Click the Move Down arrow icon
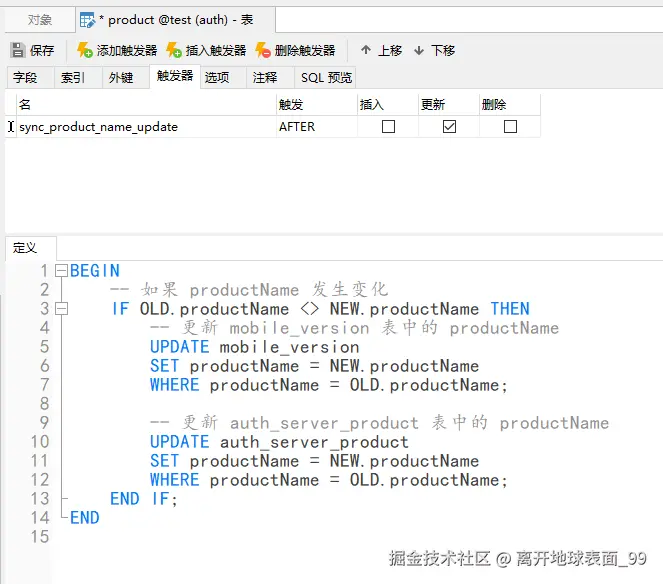 [419, 51]
